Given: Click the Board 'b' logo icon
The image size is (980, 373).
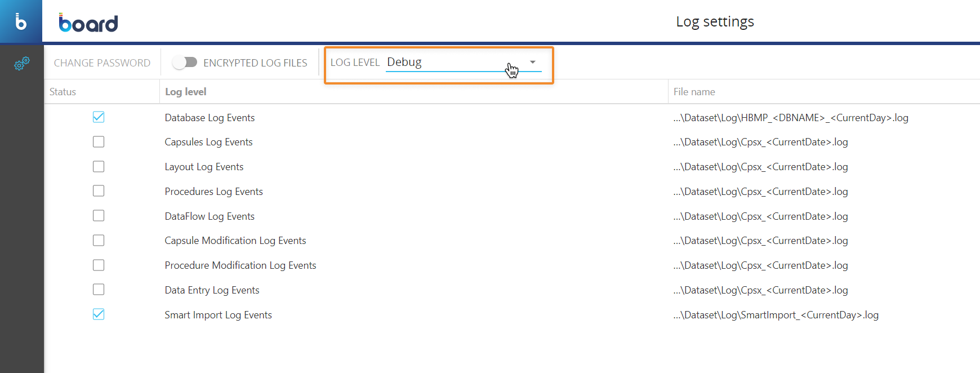Looking at the screenshot, I should click(21, 21).
